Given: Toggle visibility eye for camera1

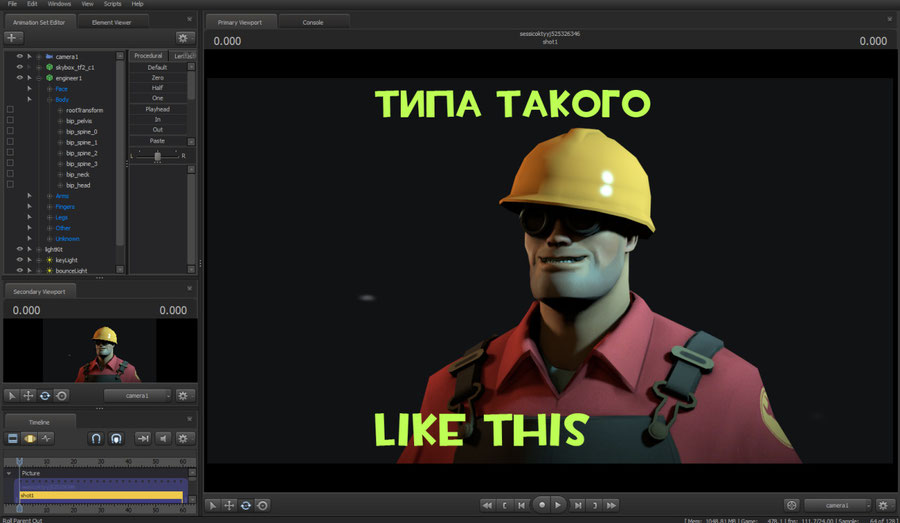Looking at the screenshot, I should [19, 56].
